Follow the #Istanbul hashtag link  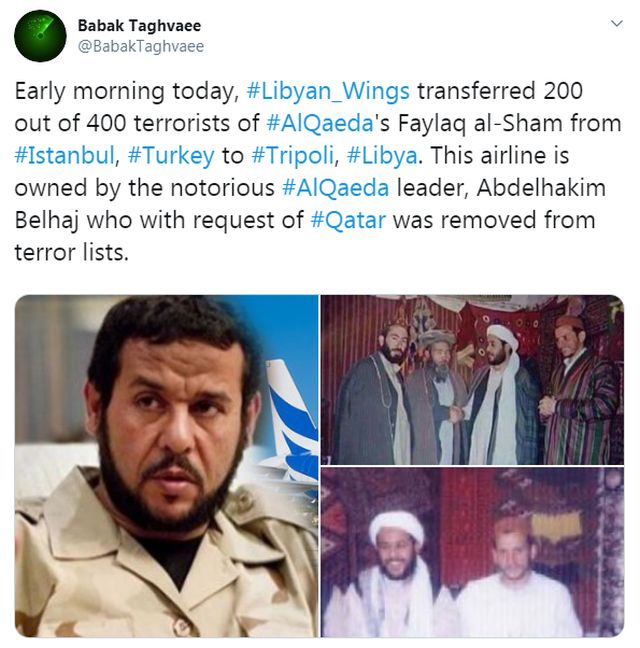(x=64, y=155)
